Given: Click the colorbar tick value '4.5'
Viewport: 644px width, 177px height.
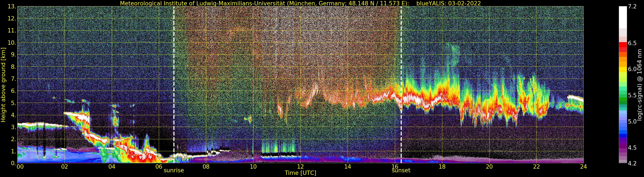Looking at the screenshot, I should pos(632,147).
